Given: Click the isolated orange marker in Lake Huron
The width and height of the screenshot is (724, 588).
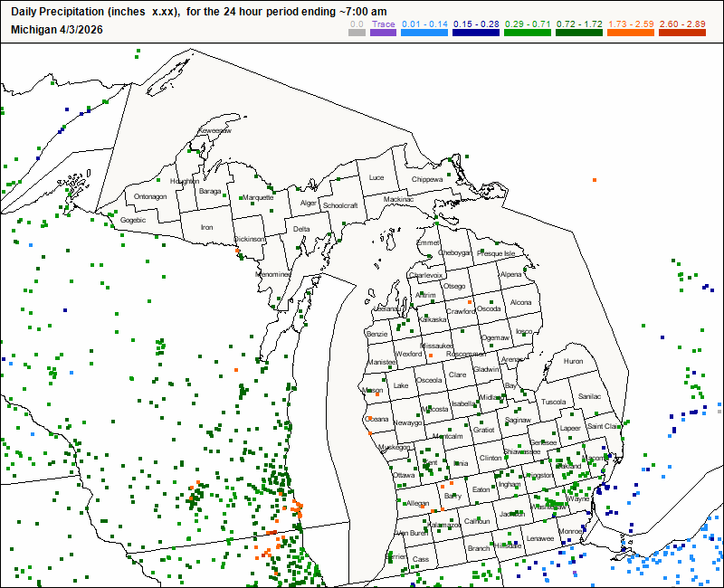Looking at the screenshot, I should coord(595,180).
